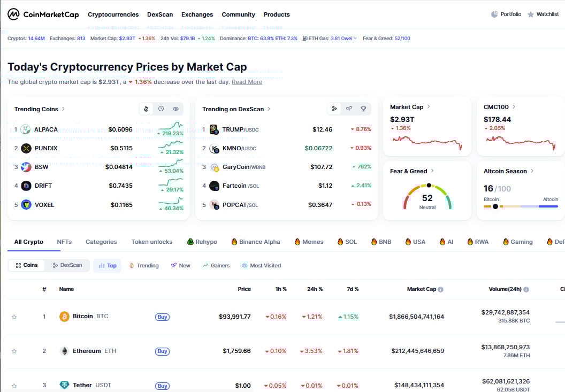Click the Altcoin Season Bitcoin-Altcoin slider bar

point(521,206)
